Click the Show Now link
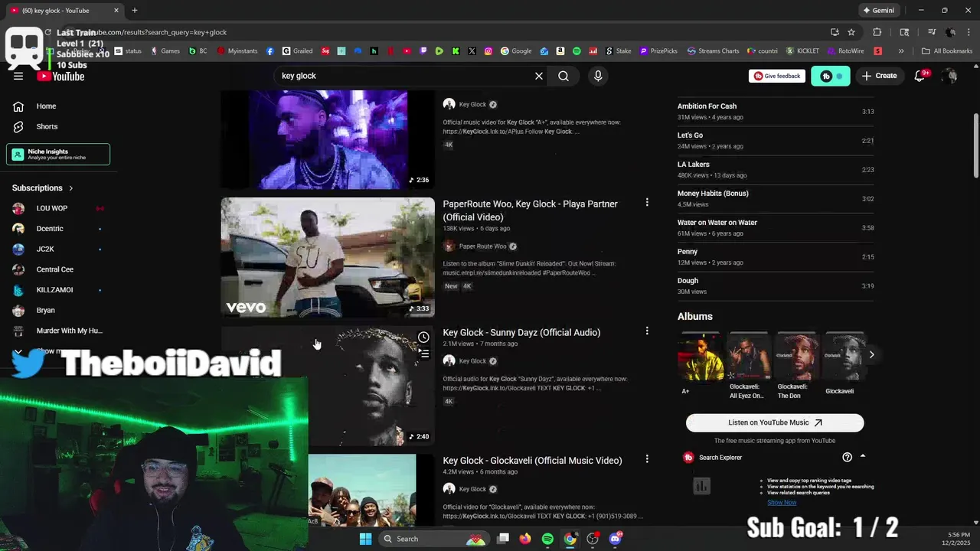This screenshot has width=980, height=551. [x=782, y=502]
